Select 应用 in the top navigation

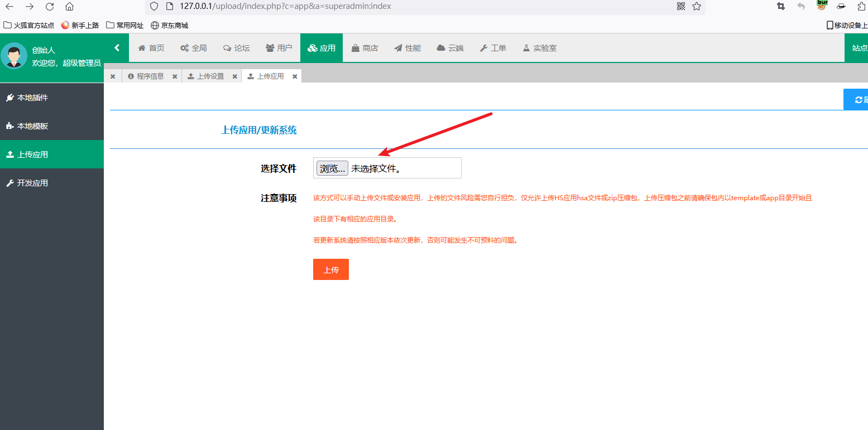pos(322,48)
